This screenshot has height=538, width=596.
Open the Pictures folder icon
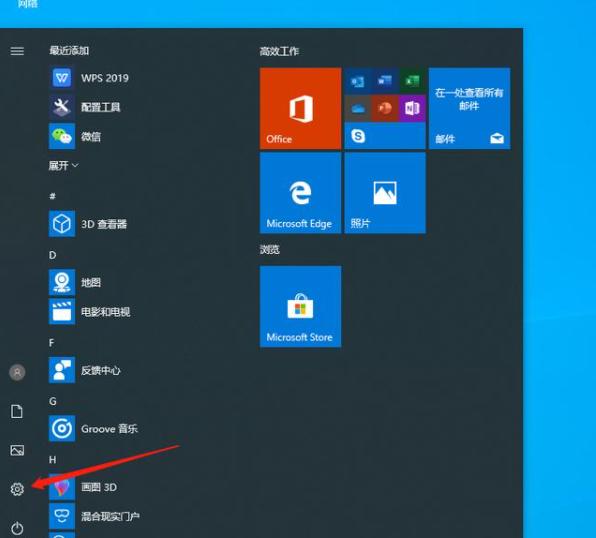(x=17, y=451)
